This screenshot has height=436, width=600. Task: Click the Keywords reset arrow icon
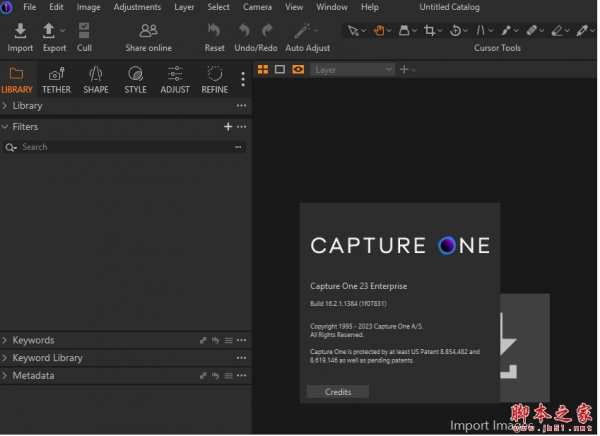coord(215,341)
